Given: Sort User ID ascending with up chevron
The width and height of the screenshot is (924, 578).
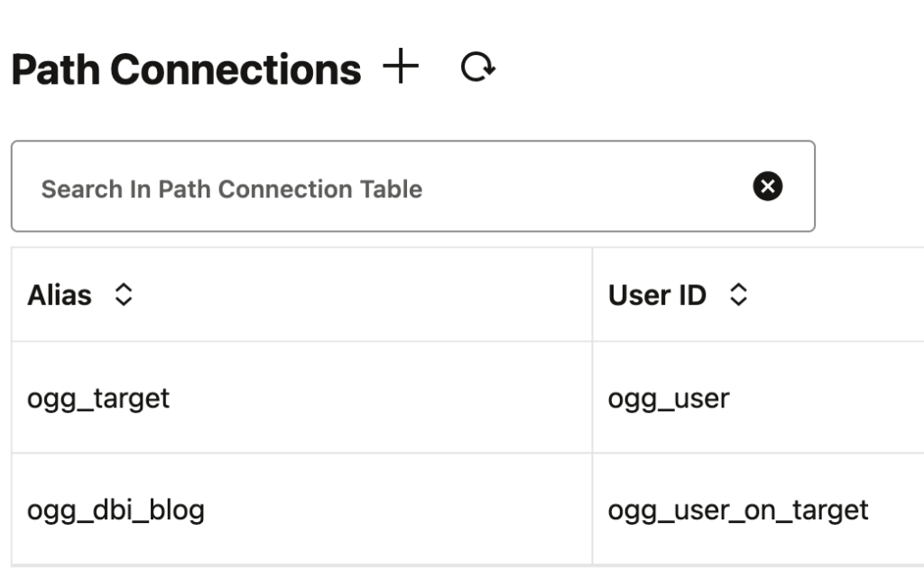Looking at the screenshot, I should [738, 288].
